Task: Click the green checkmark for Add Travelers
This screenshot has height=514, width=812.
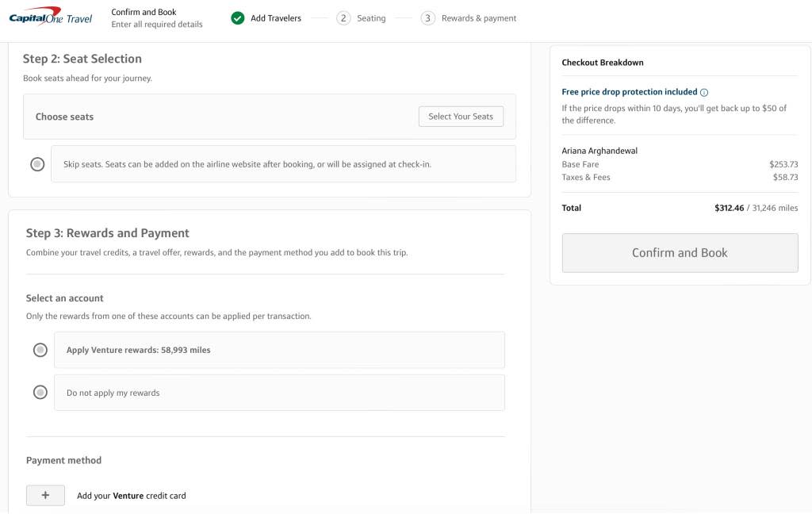Action: coord(238,18)
